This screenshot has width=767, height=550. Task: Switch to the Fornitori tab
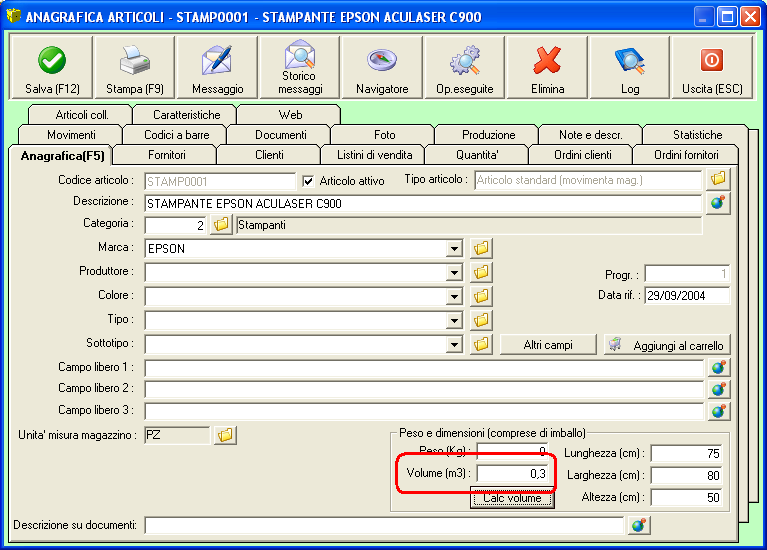[167, 155]
